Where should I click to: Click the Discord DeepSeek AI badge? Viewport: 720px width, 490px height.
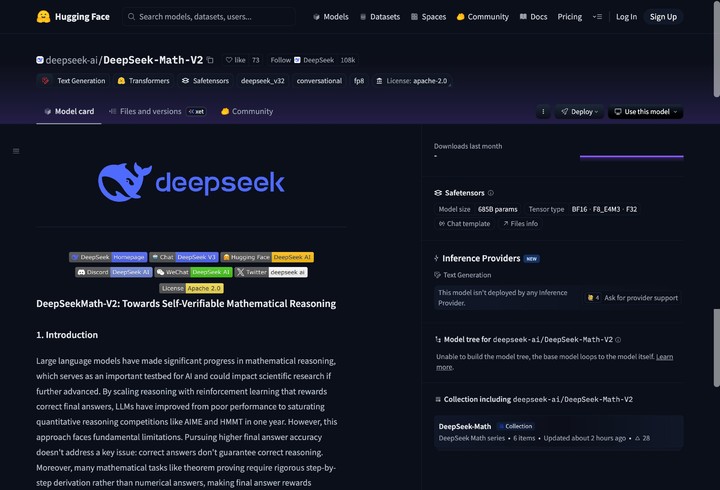[x=114, y=272]
